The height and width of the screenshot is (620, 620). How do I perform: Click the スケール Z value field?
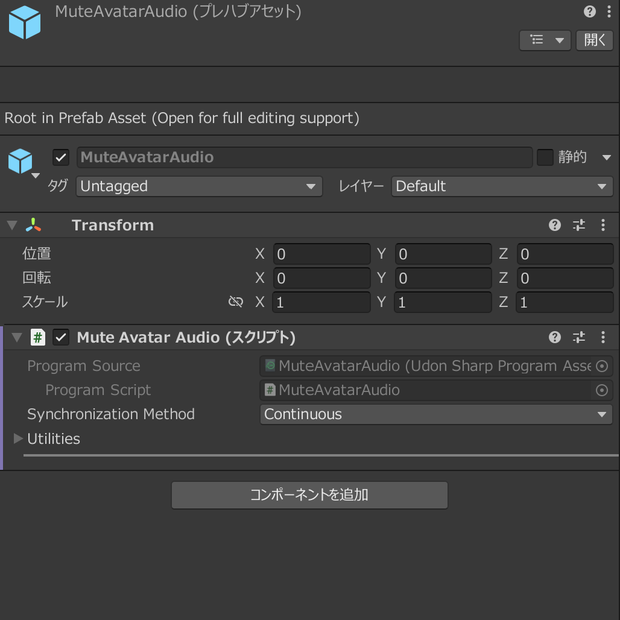(x=565, y=302)
